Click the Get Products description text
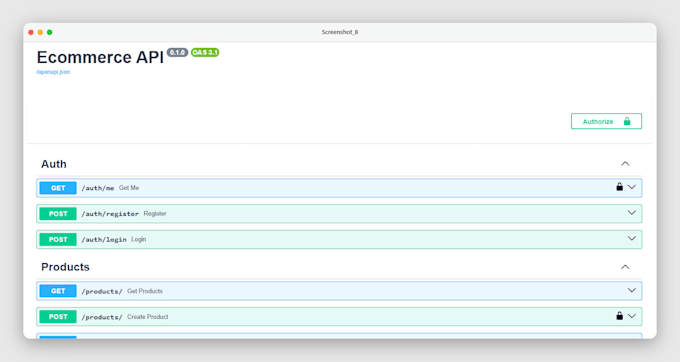Screen dimensions: 680x362 click(x=145, y=291)
